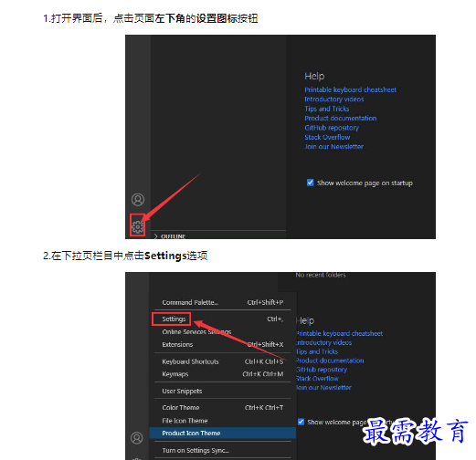The image size is (476, 460).
Task: Click the highlighted Product Icon Theme entry
Action: 223,433
